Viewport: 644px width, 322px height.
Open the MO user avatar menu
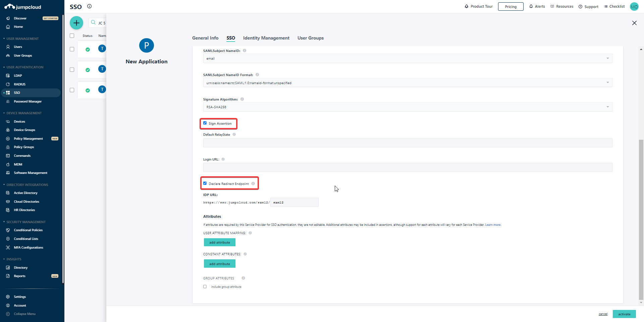(x=634, y=6)
